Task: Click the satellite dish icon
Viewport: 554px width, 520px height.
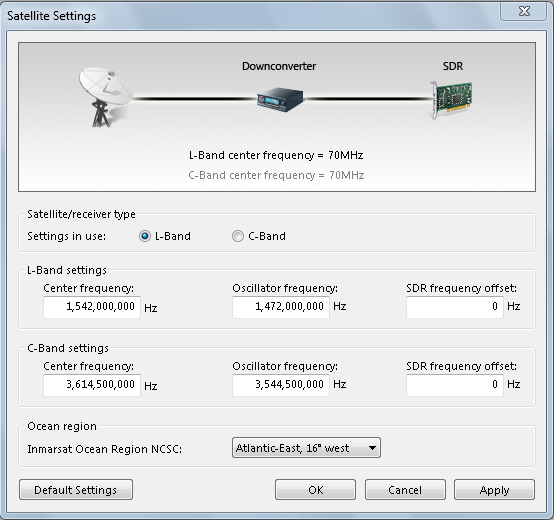Action: [106, 98]
